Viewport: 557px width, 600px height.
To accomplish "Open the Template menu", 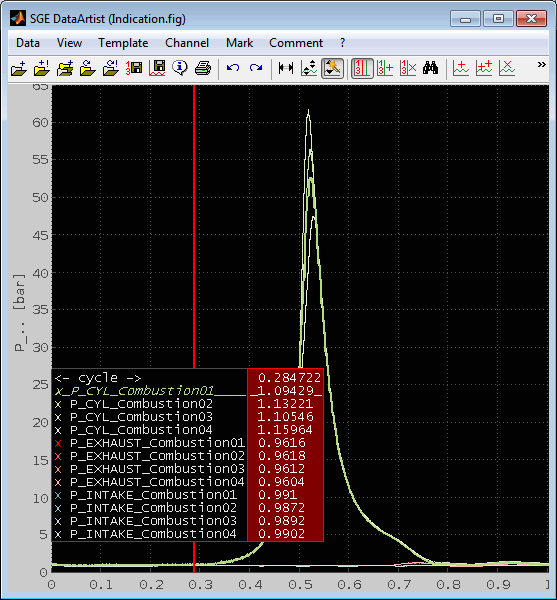I will pyautogui.click(x=123, y=43).
